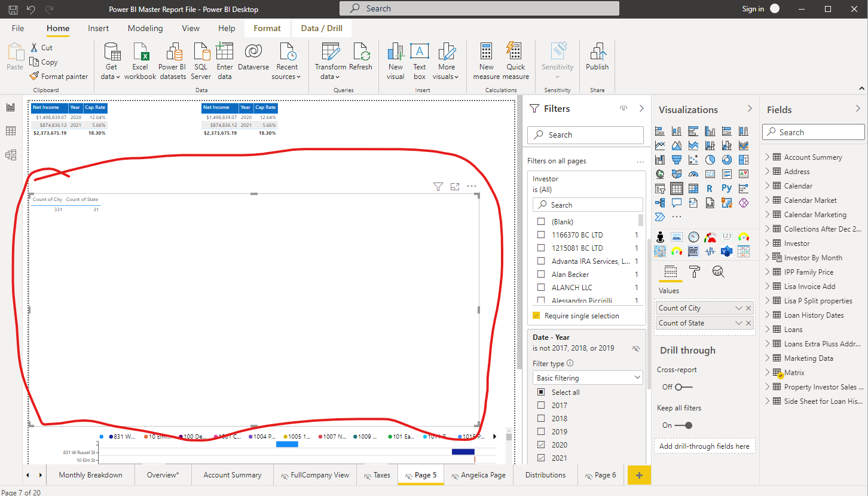868x496 pixels.
Task: Switch to the Distributions page tab
Action: point(545,475)
